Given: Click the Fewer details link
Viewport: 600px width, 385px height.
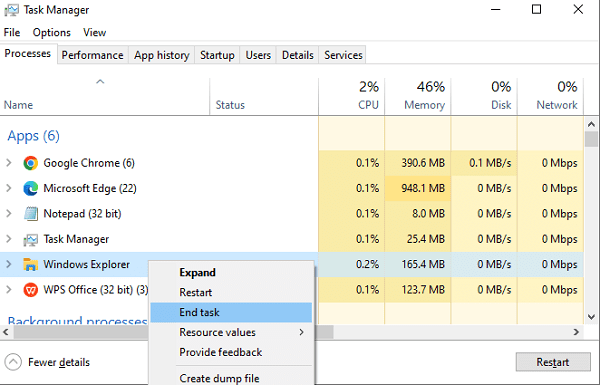Looking at the screenshot, I should tap(59, 362).
